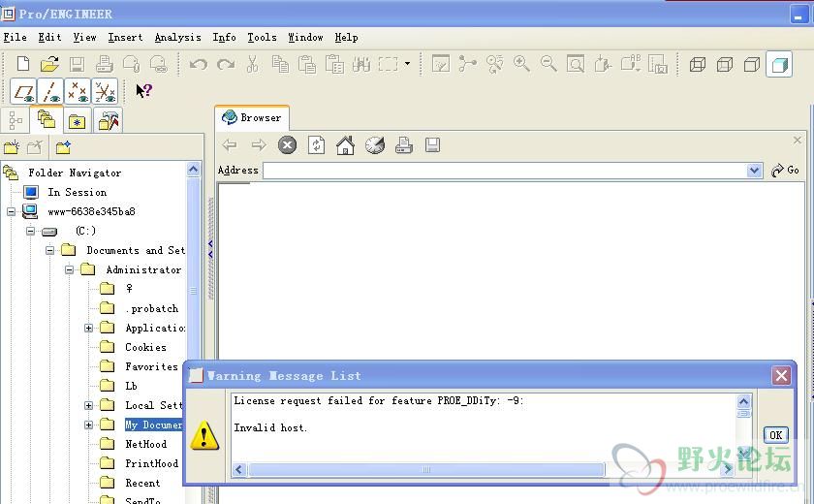Open the Tools menu

coord(263,38)
